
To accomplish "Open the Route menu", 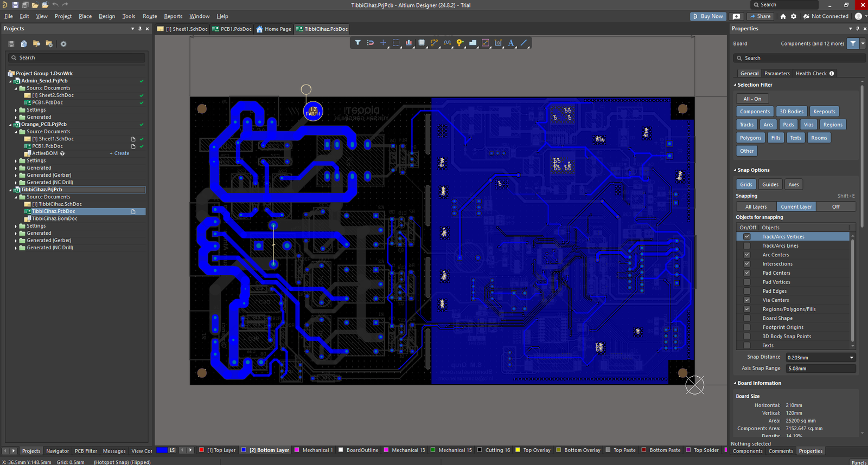I will tap(150, 16).
